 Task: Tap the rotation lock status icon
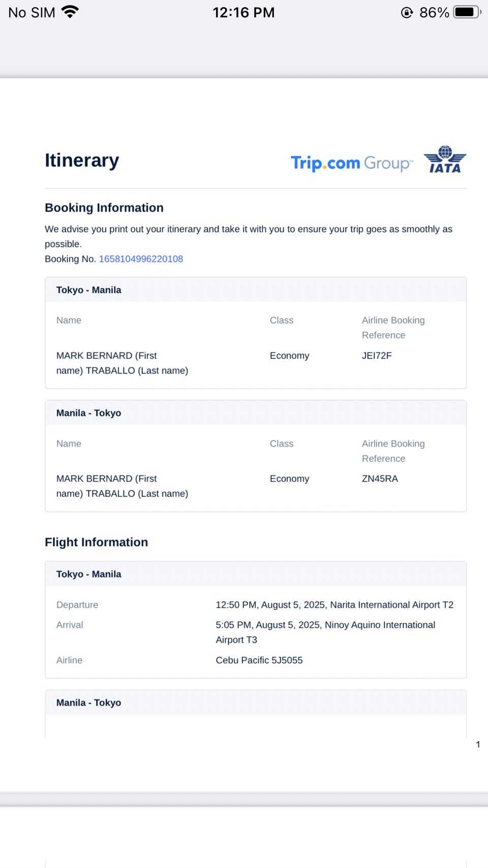pos(407,13)
